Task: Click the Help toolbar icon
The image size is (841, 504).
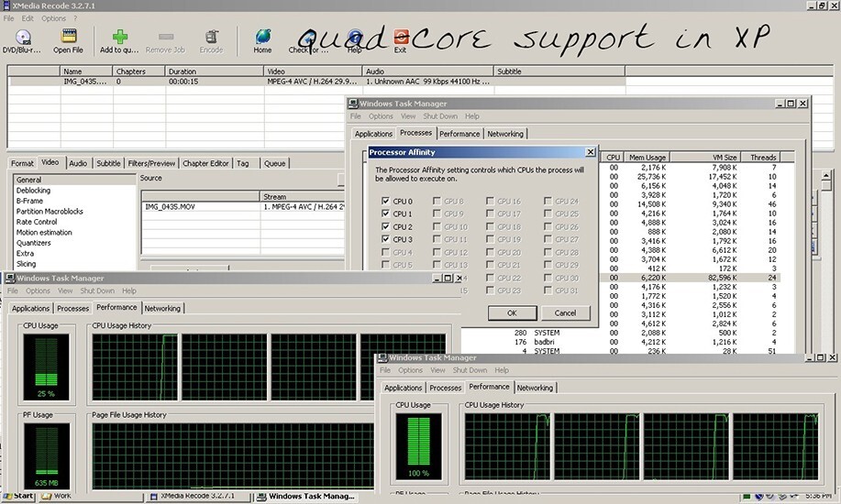Action: [355, 38]
